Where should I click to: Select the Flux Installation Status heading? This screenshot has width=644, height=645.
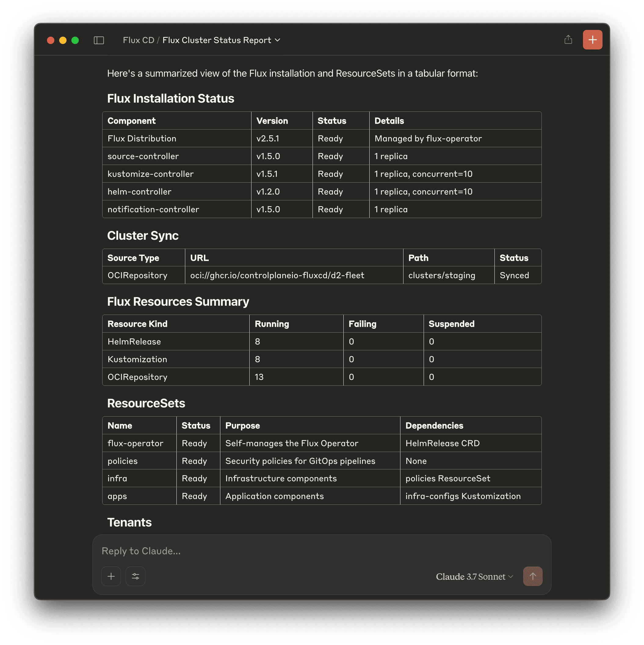click(171, 99)
